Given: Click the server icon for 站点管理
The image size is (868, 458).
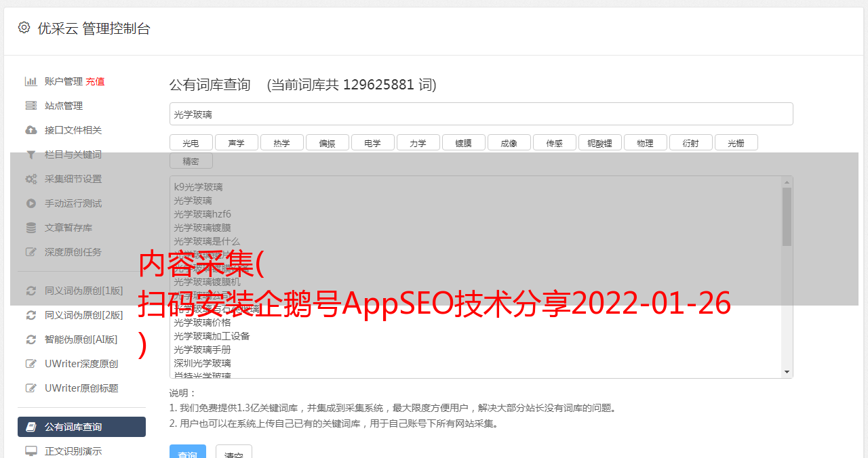Looking at the screenshot, I should point(31,106).
